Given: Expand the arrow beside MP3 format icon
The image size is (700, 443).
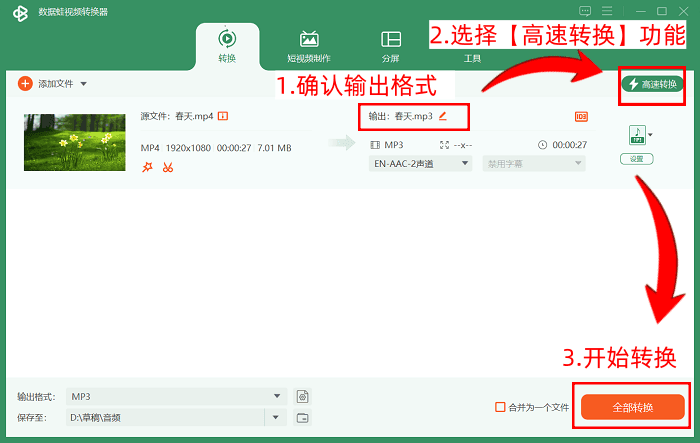Looking at the screenshot, I should click(x=650, y=134).
